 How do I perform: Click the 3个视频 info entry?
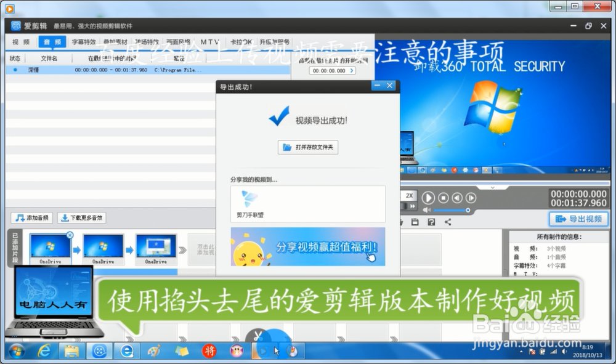[556, 249]
